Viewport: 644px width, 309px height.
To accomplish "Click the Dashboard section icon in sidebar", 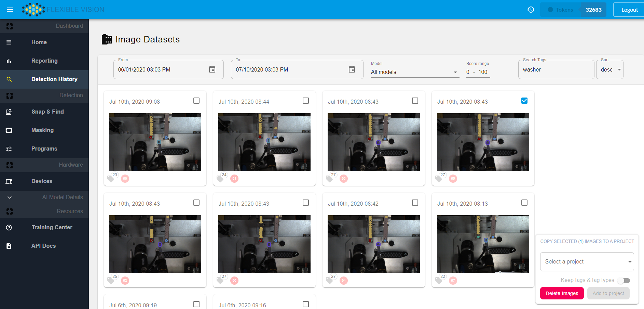I will tap(10, 26).
